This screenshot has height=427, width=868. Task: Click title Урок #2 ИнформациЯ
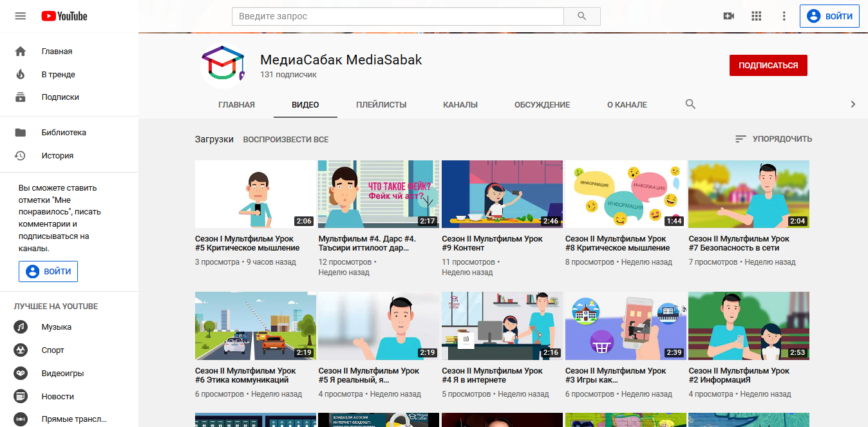click(739, 375)
